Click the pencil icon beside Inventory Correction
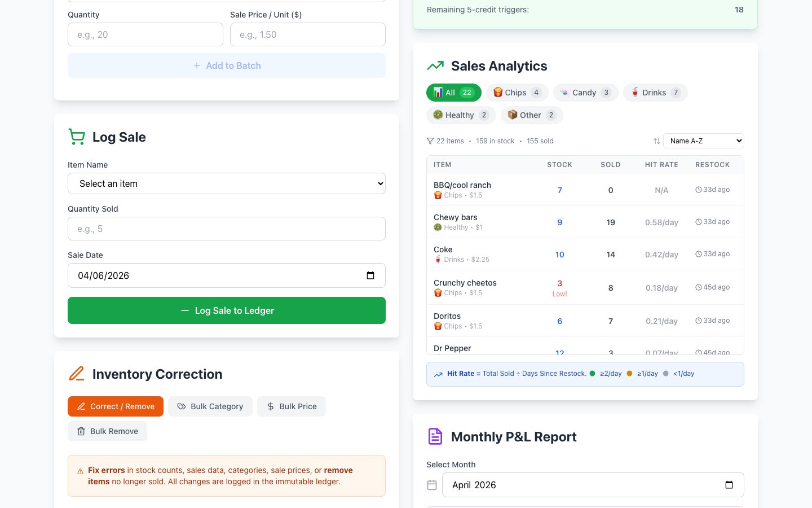The height and width of the screenshot is (508, 812). 77,374
